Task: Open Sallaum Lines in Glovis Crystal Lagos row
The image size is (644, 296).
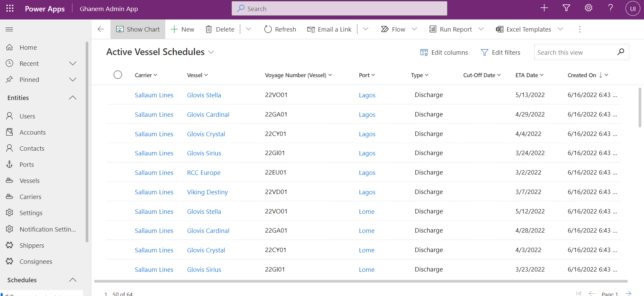Action: tap(154, 134)
